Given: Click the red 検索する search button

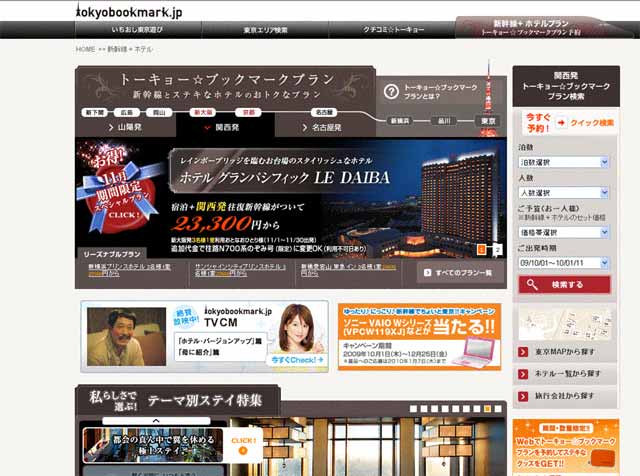Looking at the screenshot, I should pos(564,285).
